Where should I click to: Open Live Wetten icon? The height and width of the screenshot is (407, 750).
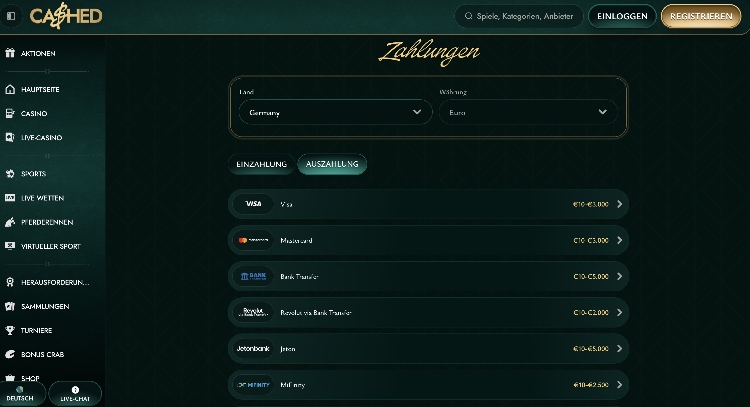click(10, 198)
